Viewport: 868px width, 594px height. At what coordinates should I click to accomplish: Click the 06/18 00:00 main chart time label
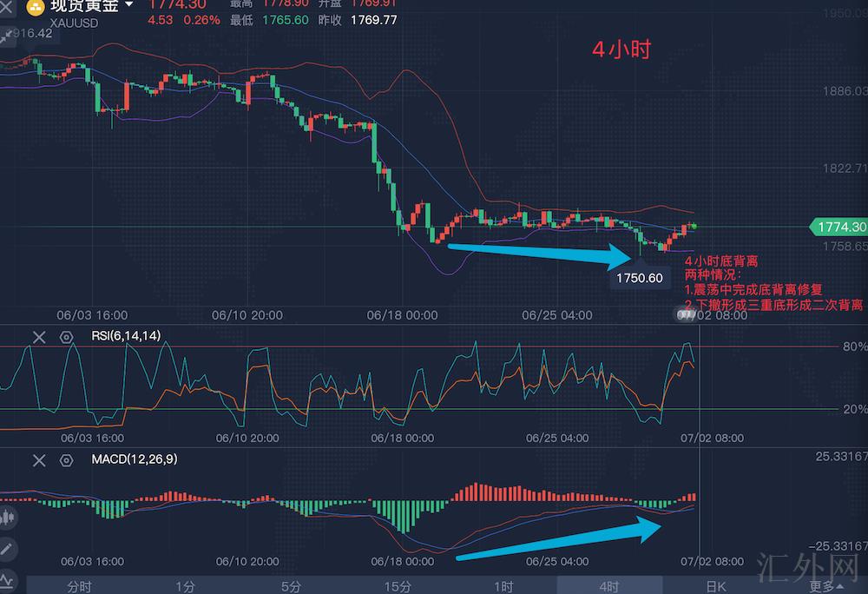tap(403, 315)
